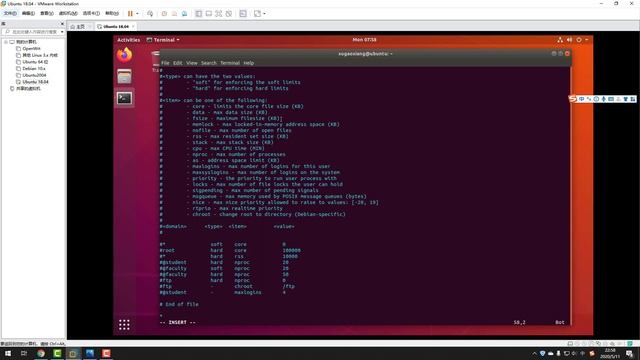Click the Ubuntu volume speaker icon
Screen dimensions: 640x360
point(569,40)
